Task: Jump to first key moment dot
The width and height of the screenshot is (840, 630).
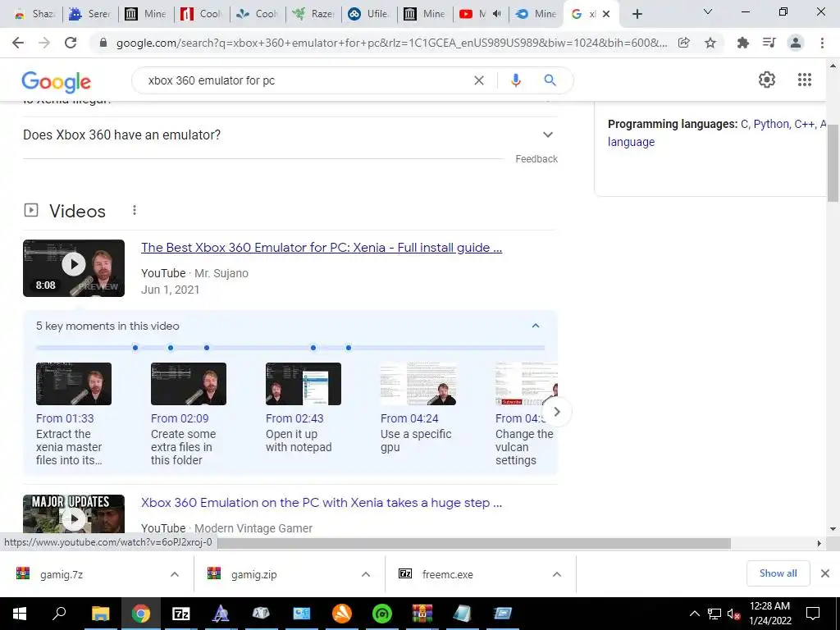Action: tap(135, 348)
